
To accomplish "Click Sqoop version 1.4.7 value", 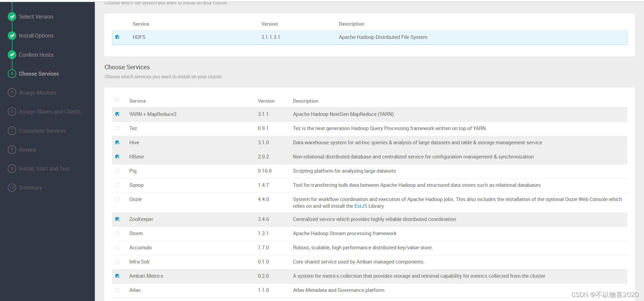I will tap(263, 185).
